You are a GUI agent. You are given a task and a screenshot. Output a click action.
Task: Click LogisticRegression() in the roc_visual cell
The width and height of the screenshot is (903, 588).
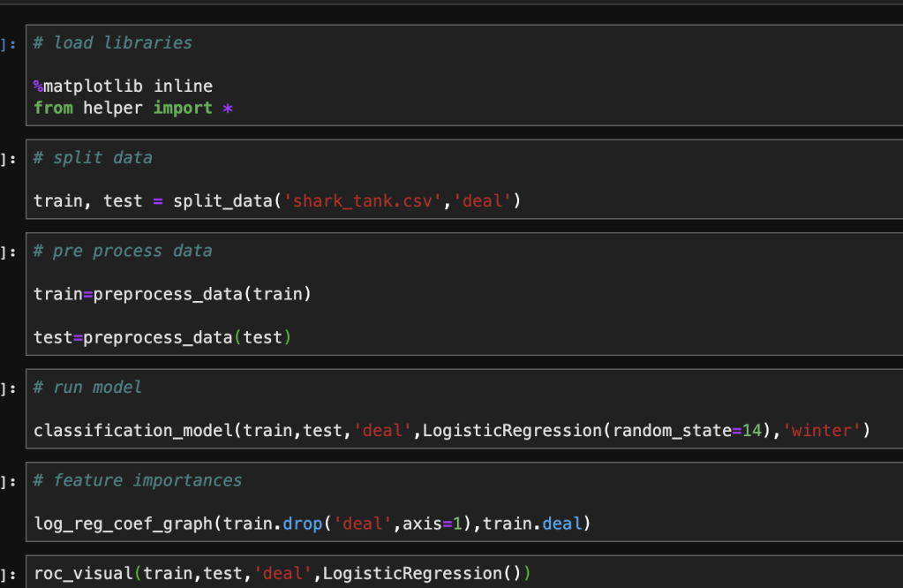(x=423, y=573)
